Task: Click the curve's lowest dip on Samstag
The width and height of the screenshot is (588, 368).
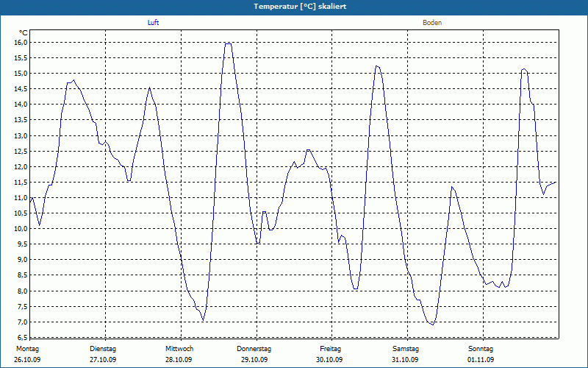Action: [433, 325]
